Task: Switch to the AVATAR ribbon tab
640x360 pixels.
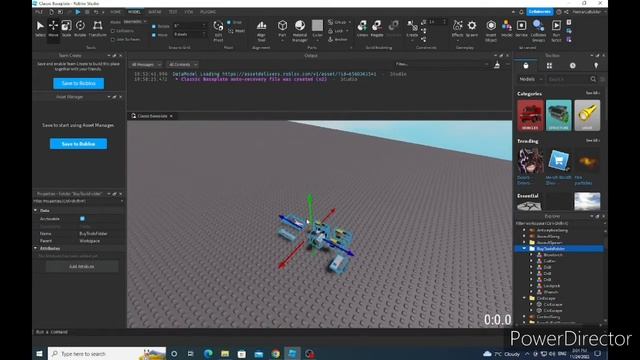Action: (155, 12)
